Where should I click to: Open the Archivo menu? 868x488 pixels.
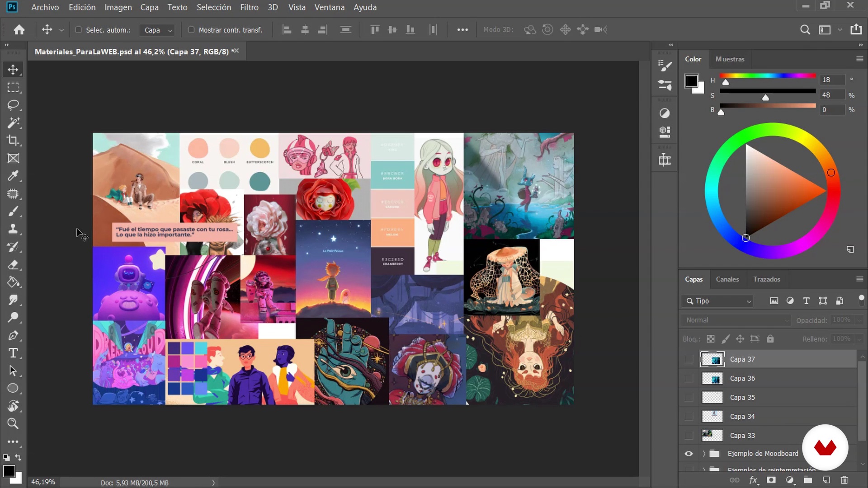point(45,7)
